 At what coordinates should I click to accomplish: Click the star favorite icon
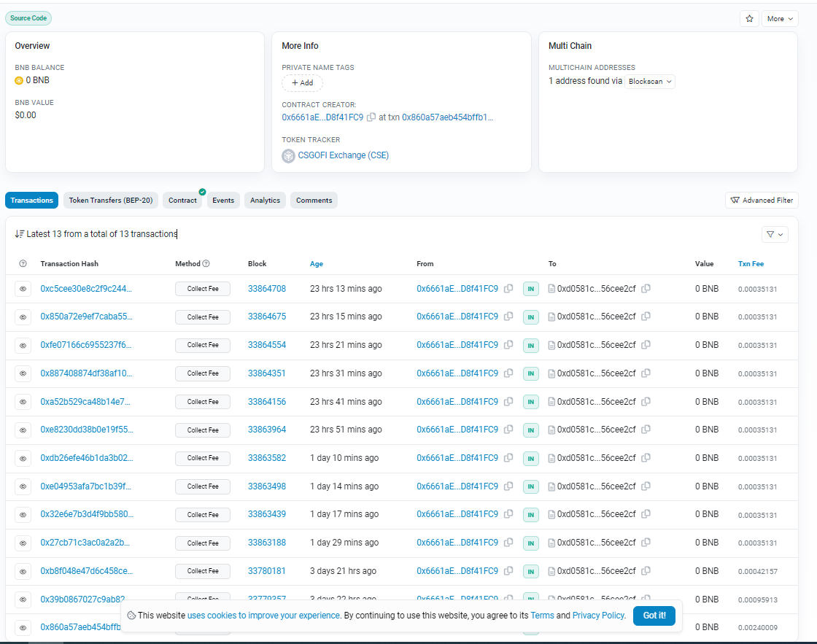(749, 19)
